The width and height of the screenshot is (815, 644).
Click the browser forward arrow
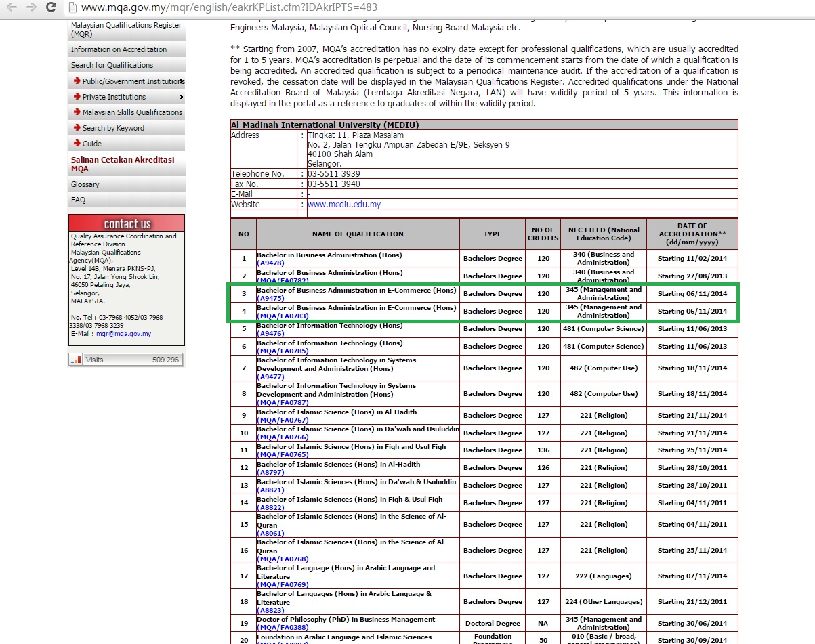[31, 7]
